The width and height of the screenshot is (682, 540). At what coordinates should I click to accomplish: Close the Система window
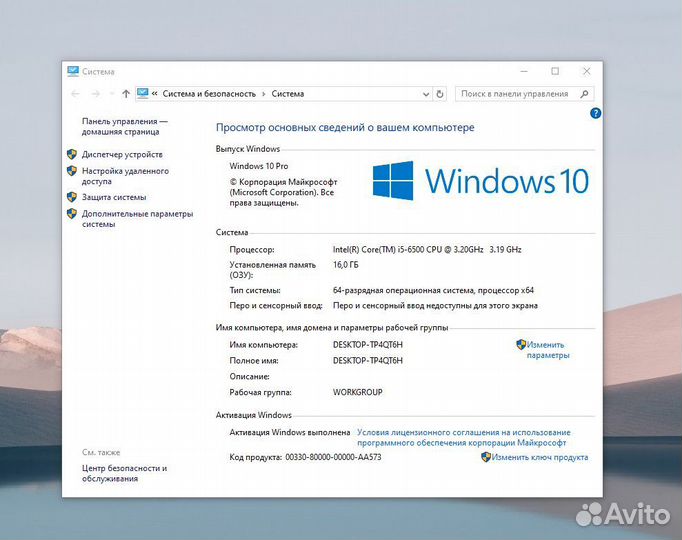587,71
